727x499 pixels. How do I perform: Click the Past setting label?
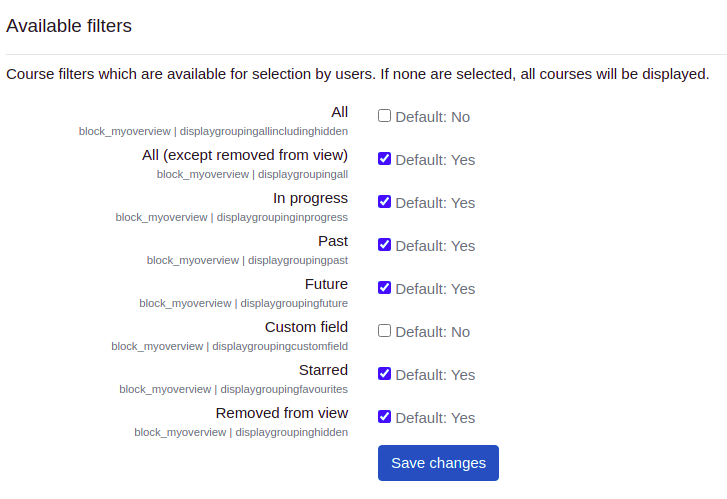pos(333,241)
